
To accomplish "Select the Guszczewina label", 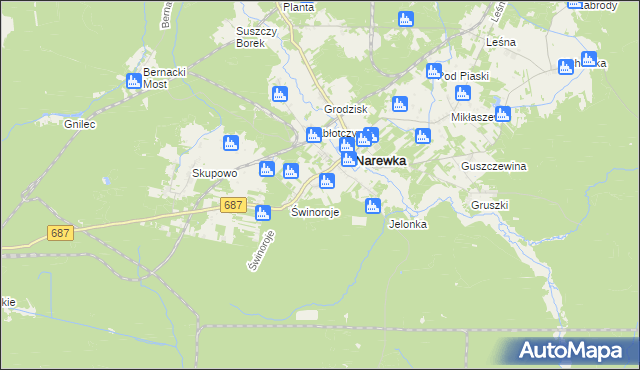I will click(x=493, y=166).
